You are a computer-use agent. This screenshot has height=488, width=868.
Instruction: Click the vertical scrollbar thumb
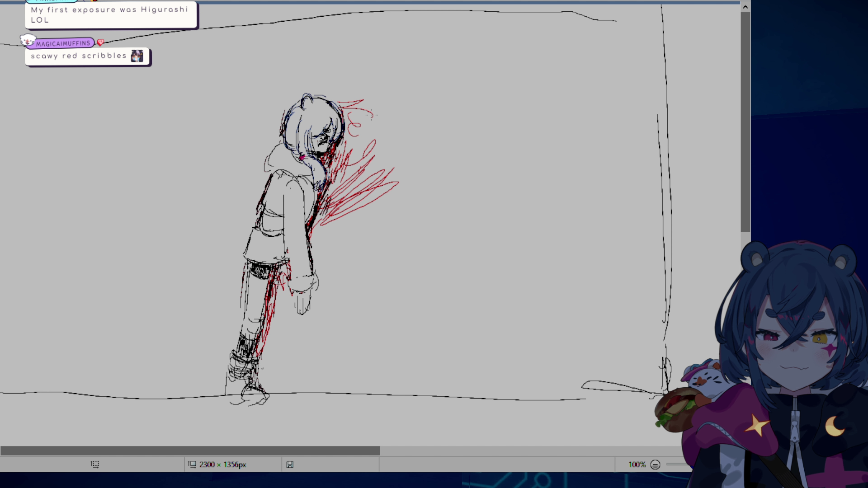(745, 122)
